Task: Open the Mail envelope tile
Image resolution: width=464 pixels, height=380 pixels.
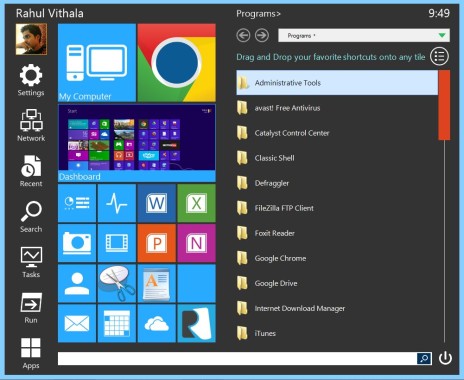Action: (x=77, y=323)
